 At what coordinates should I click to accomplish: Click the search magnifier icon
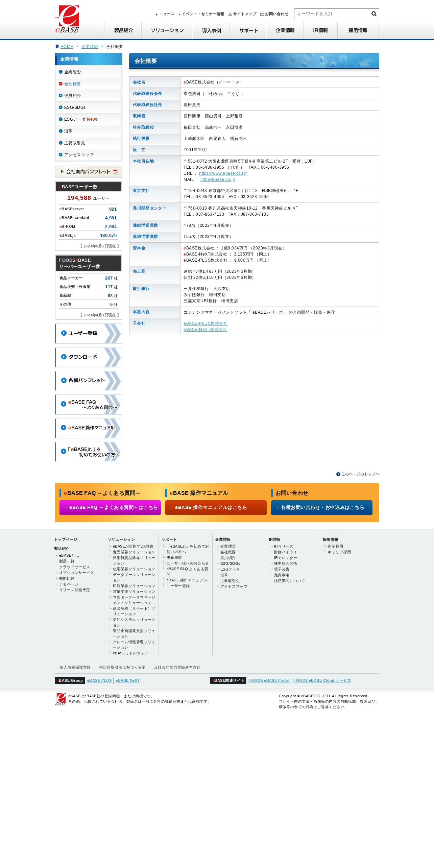click(x=374, y=14)
